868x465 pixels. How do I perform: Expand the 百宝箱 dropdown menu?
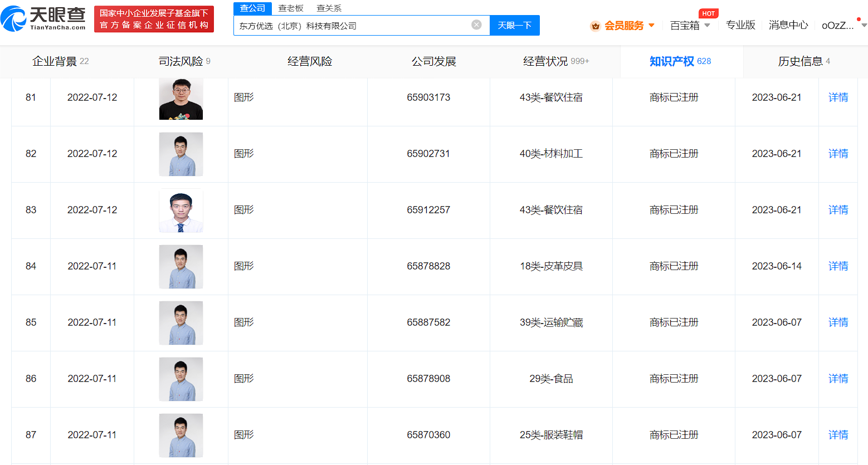[689, 25]
